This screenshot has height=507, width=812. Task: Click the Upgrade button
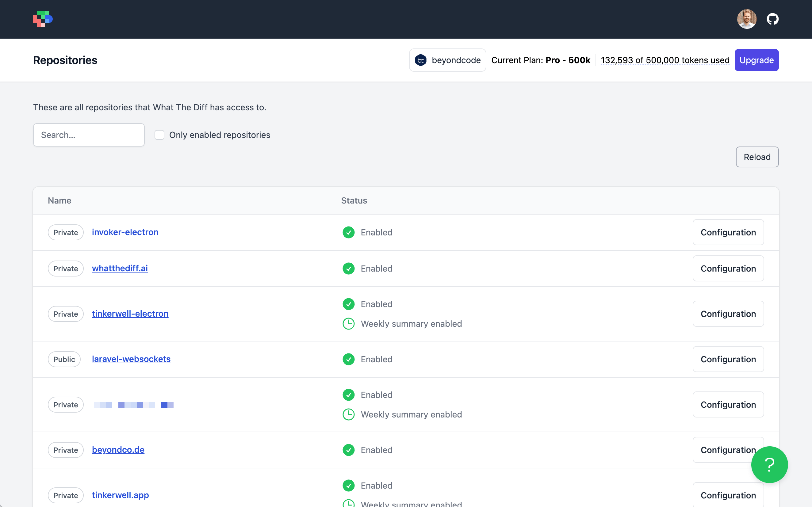coord(756,60)
